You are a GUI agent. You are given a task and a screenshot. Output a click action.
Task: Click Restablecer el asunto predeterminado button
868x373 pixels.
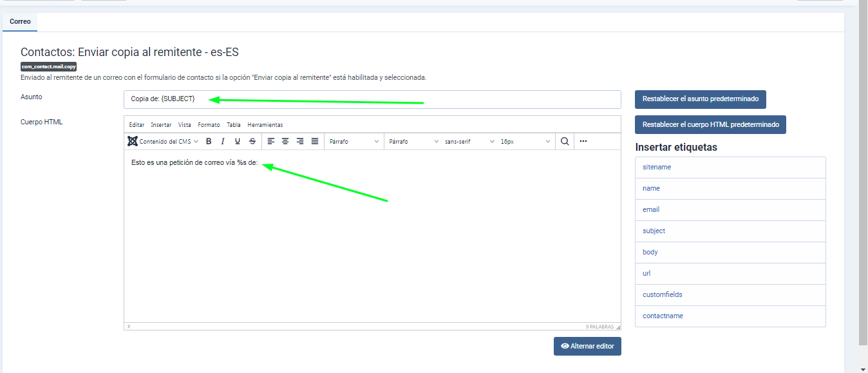click(700, 99)
